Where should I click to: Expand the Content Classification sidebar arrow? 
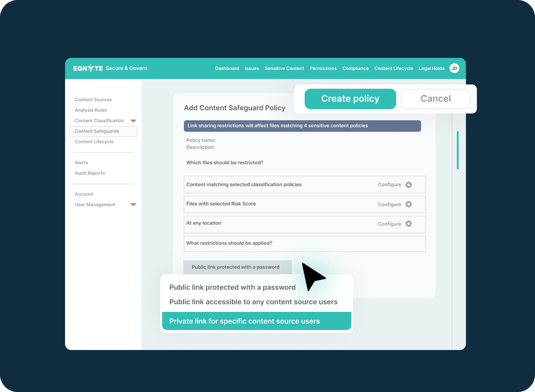[134, 121]
